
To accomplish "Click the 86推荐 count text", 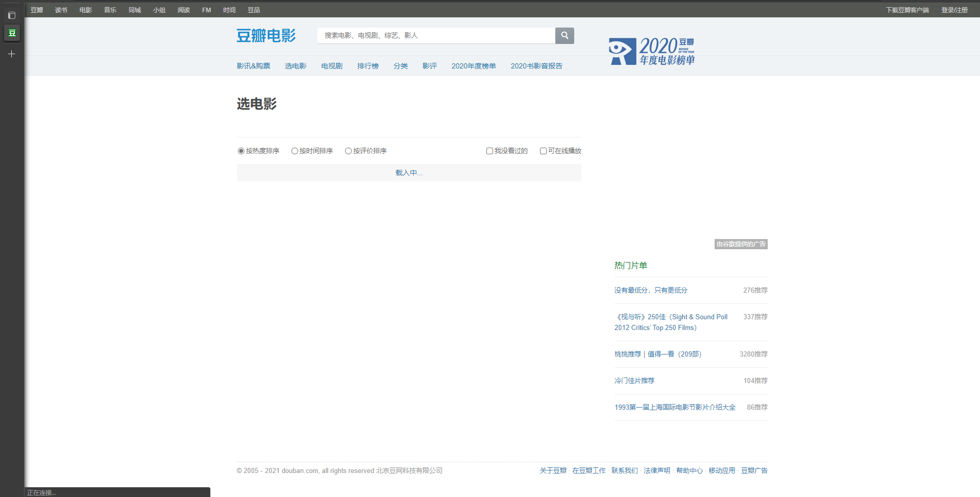I will click(757, 407).
